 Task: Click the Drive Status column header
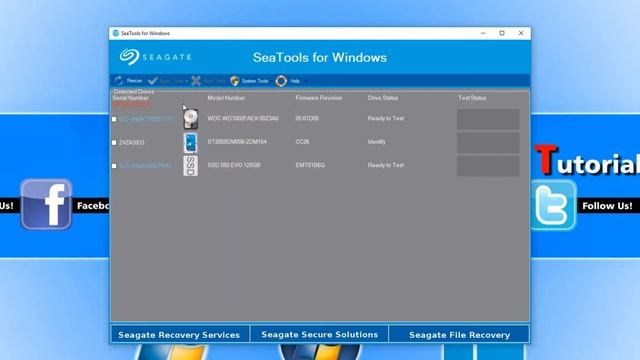pyautogui.click(x=383, y=98)
